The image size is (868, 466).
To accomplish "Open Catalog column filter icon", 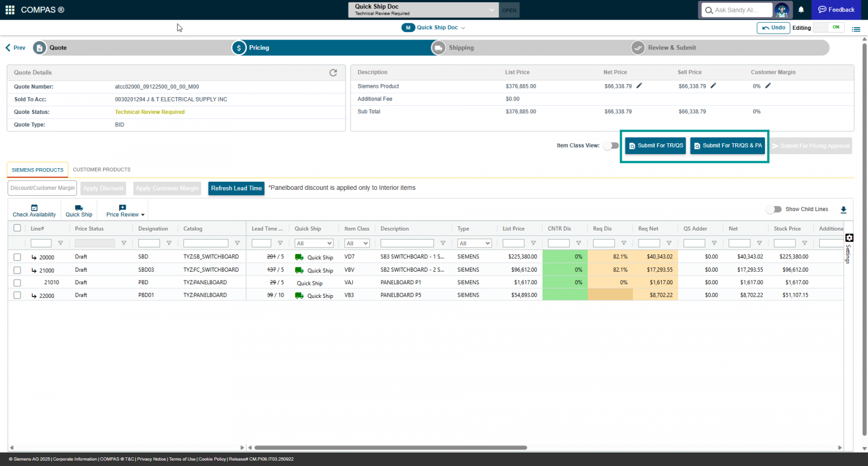I will (x=237, y=243).
